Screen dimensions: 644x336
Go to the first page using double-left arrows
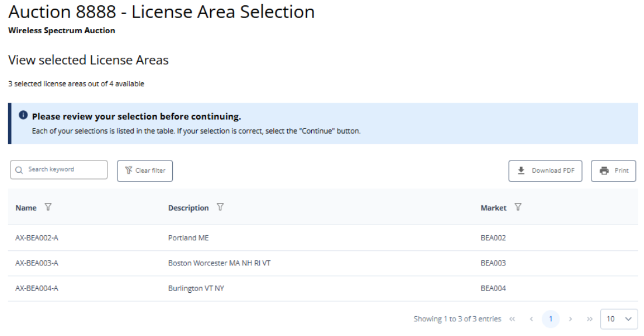(512, 319)
